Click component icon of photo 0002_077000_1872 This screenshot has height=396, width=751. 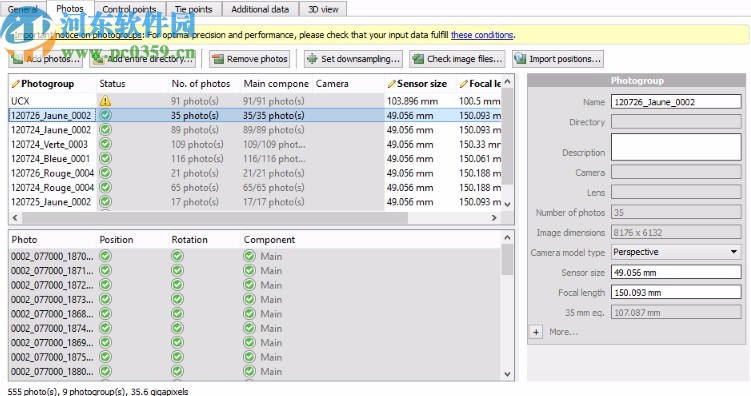pos(249,285)
